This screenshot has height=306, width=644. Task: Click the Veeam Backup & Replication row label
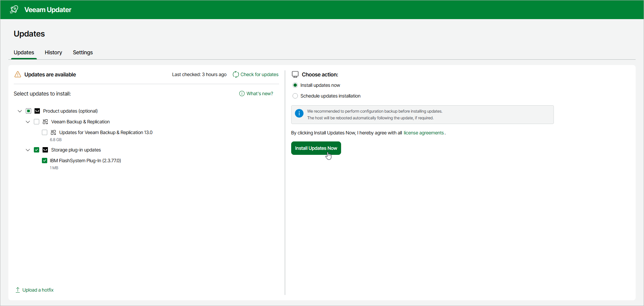point(80,122)
